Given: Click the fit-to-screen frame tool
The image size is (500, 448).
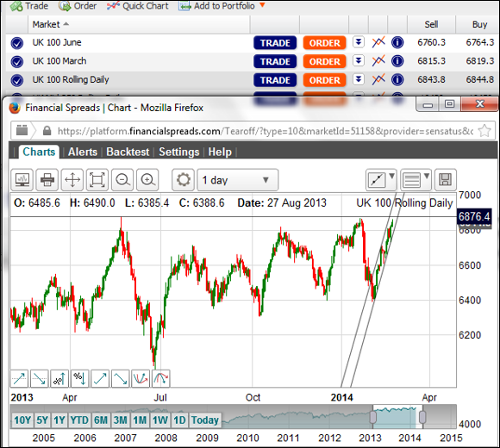Looking at the screenshot, I should [x=97, y=180].
